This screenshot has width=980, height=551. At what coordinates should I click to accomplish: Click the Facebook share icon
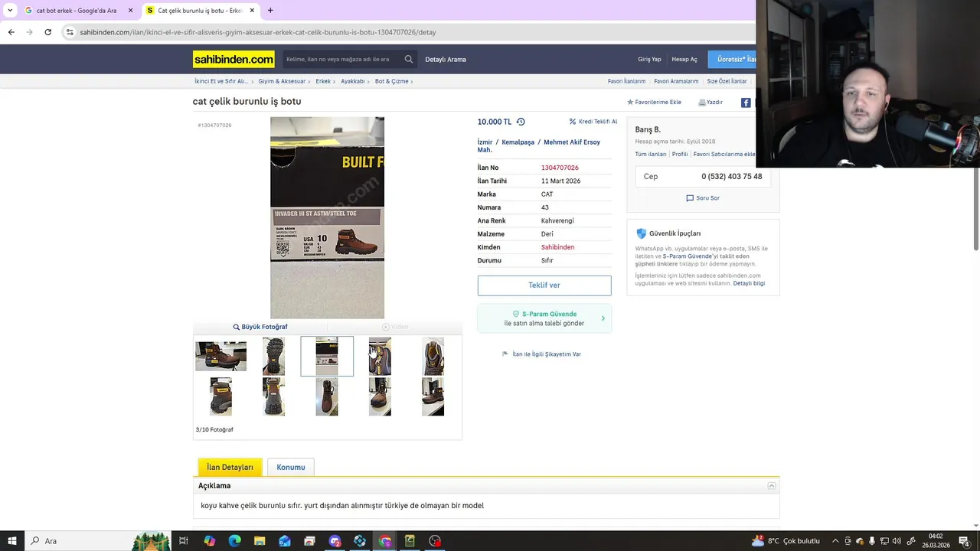(x=746, y=103)
